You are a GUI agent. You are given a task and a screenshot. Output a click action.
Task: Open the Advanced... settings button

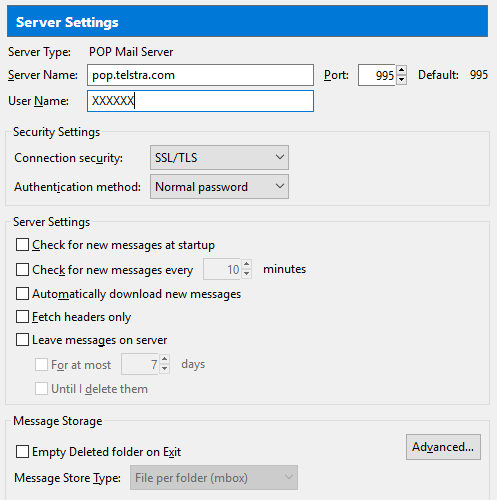(x=443, y=447)
